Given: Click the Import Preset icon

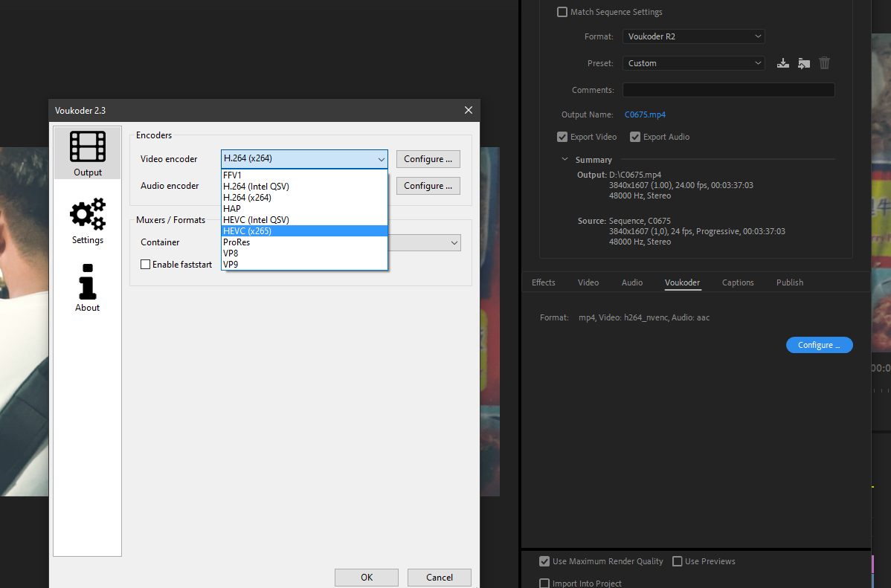Looking at the screenshot, I should click(x=803, y=63).
